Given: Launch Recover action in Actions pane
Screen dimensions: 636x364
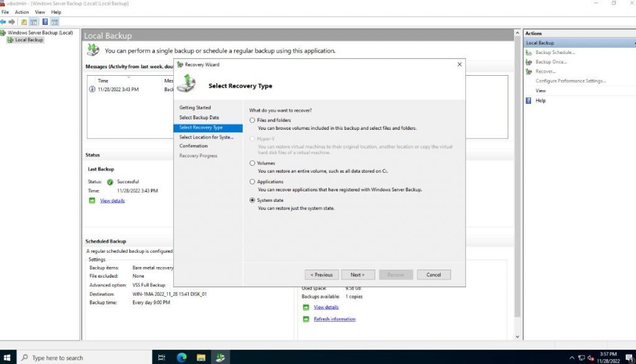Looking at the screenshot, I should click(x=545, y=71).
